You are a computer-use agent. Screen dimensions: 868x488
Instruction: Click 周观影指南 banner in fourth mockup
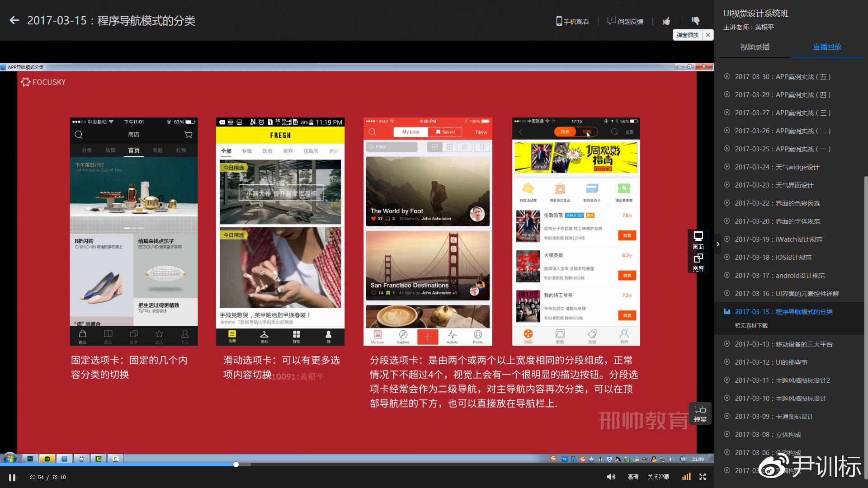tap(576, 157)
